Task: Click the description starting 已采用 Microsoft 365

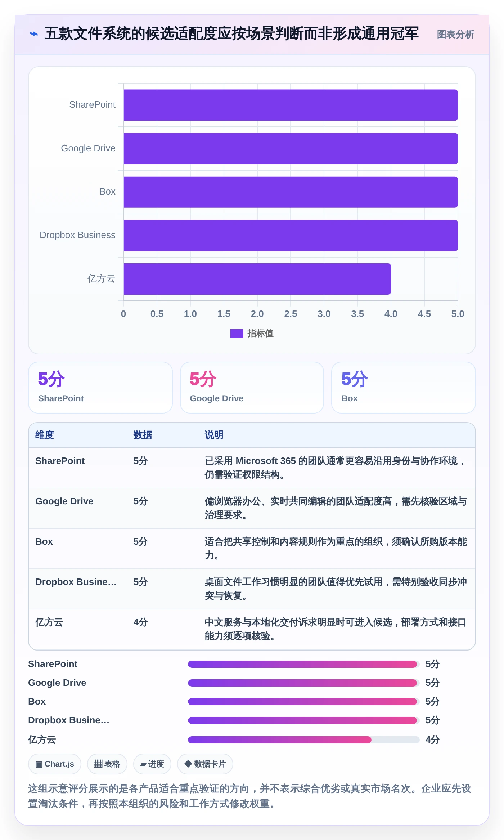Action: pos(336,468)
